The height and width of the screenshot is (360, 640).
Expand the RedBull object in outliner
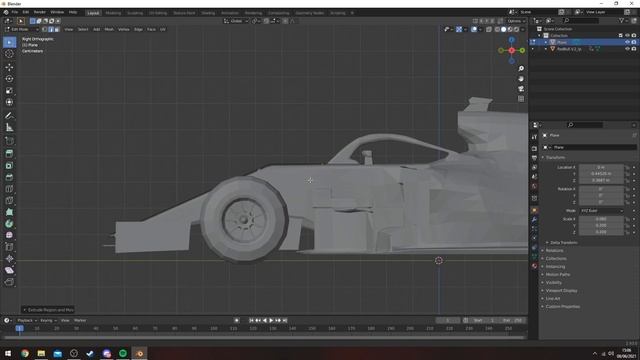(x=546, y=49)
